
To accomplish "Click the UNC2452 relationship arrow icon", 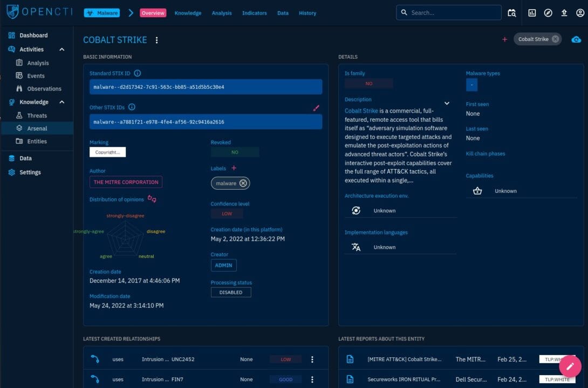I will 95,359.
